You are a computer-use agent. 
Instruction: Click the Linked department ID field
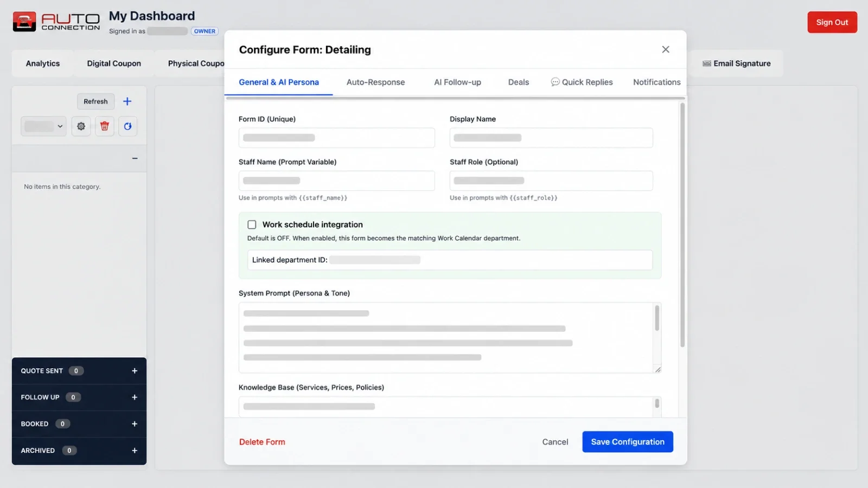tap(450, 260)
